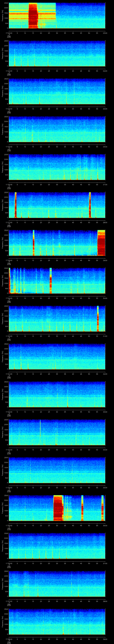Click the 17:30:00 start time label
The height and width of the screenshot is (644, 114).
coord(9,336)
